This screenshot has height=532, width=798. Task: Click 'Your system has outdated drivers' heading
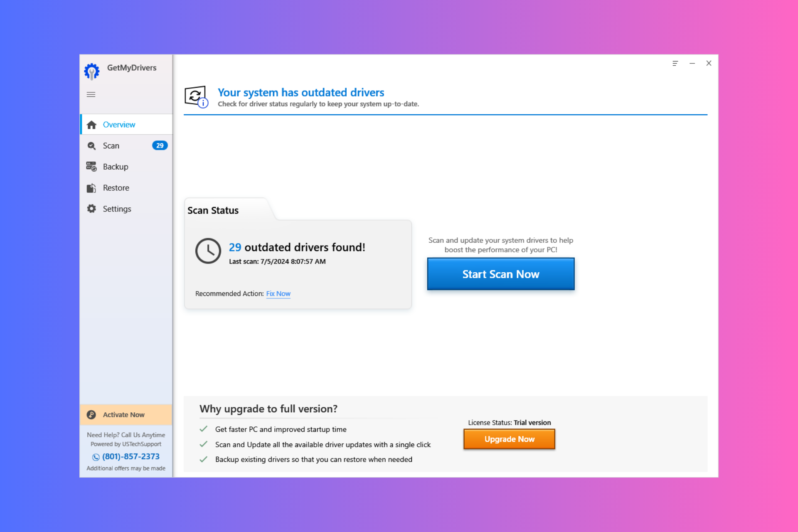(301, 92)
